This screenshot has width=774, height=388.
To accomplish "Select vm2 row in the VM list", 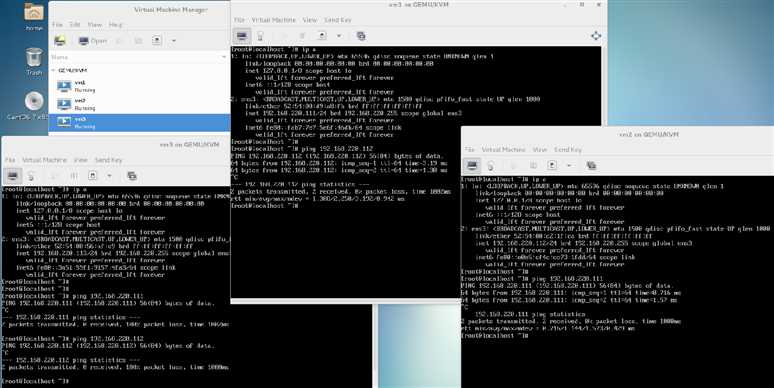I will (x=140, y=104).
